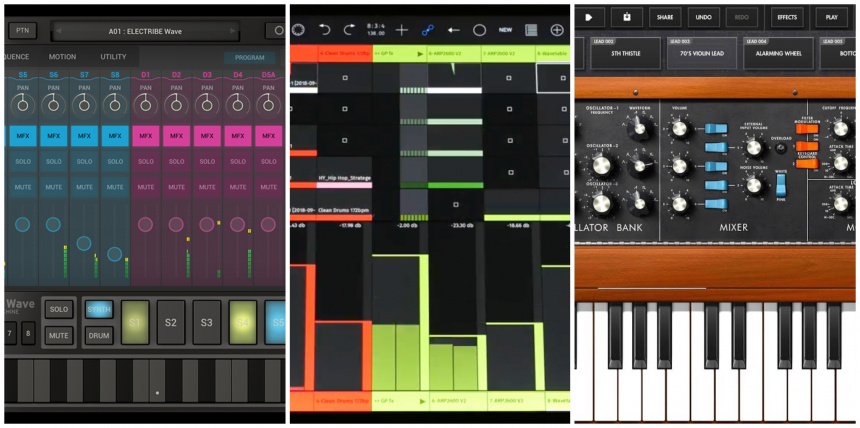860x428 pixels.
Task: Select the 70'S VIOLIN LEAD preset
Action: coord(704,53)
